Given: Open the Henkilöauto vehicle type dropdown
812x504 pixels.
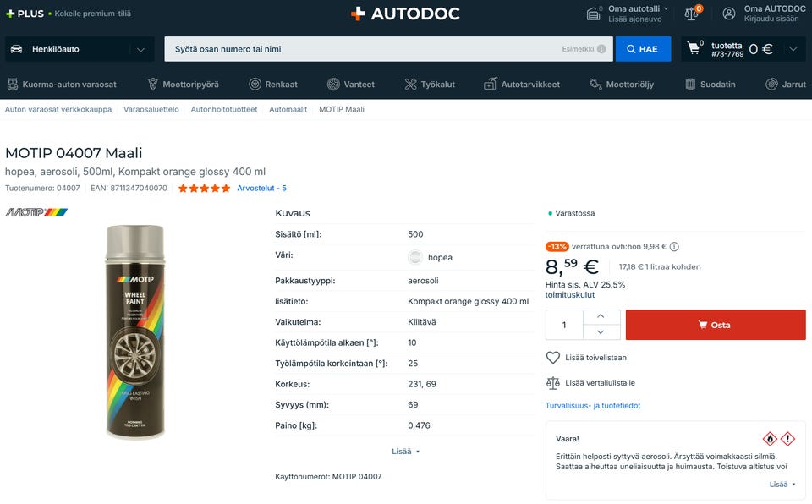Looking at the screenshot, I should coord(80,49).
